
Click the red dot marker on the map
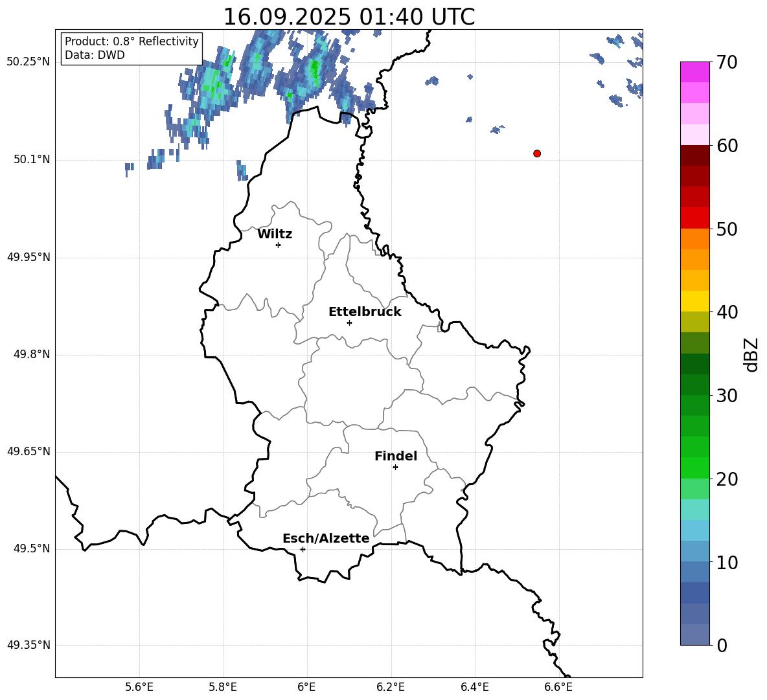[537, 153]
